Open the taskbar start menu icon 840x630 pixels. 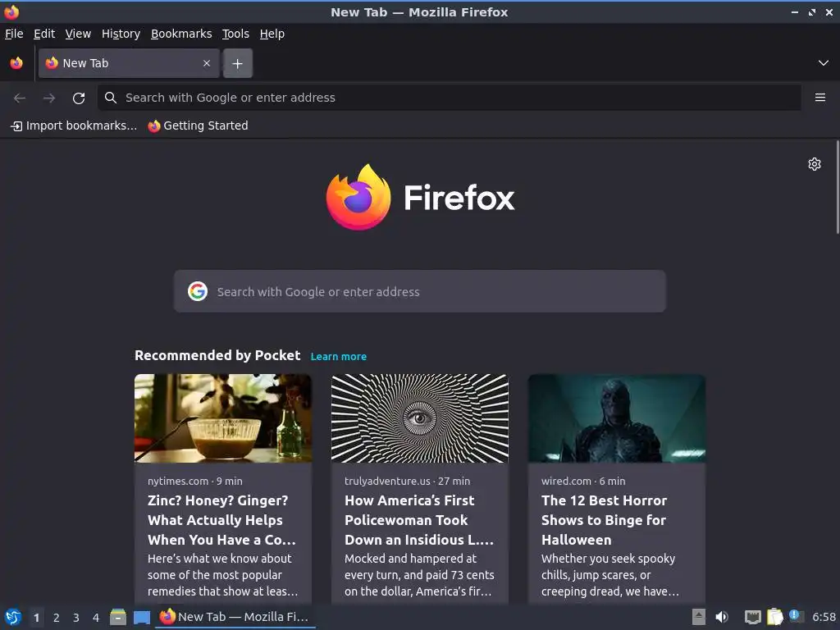point(13,617)
